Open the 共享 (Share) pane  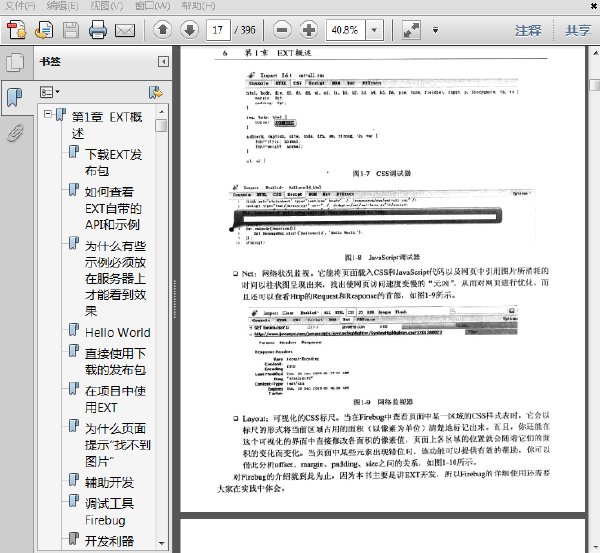(578, 30)
